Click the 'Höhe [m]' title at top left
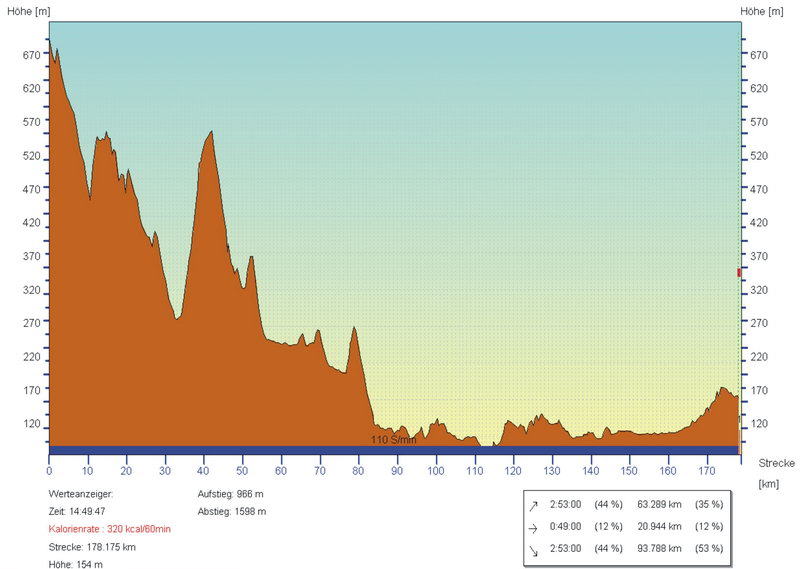Viewport: 800px width, 569px height. 26,11
